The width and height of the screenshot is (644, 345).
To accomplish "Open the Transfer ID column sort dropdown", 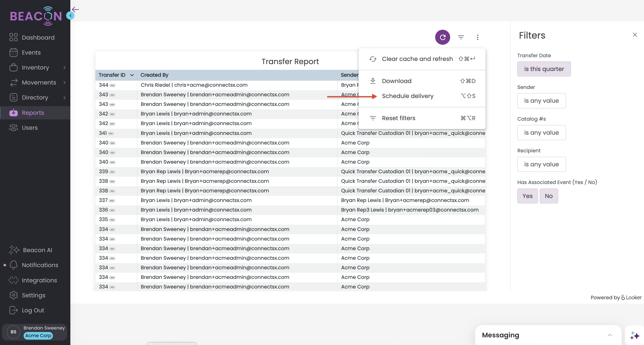I will click(x=132, y=75).
